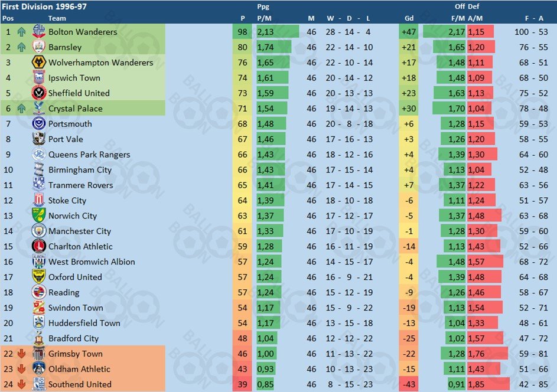Open the Ipswich Town team name
The width and height of the screenshot is (557, 392).
(x=74, y=78)
